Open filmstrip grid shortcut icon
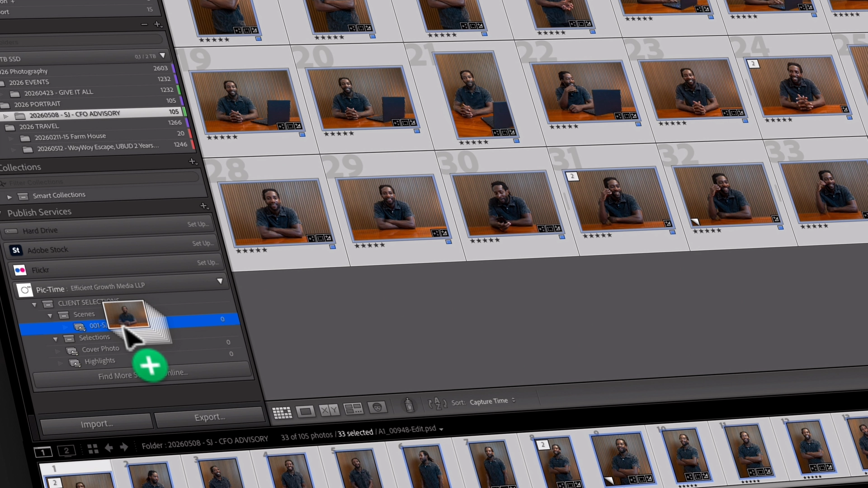The width and height of the screenshot is (868, 488). 93,449
